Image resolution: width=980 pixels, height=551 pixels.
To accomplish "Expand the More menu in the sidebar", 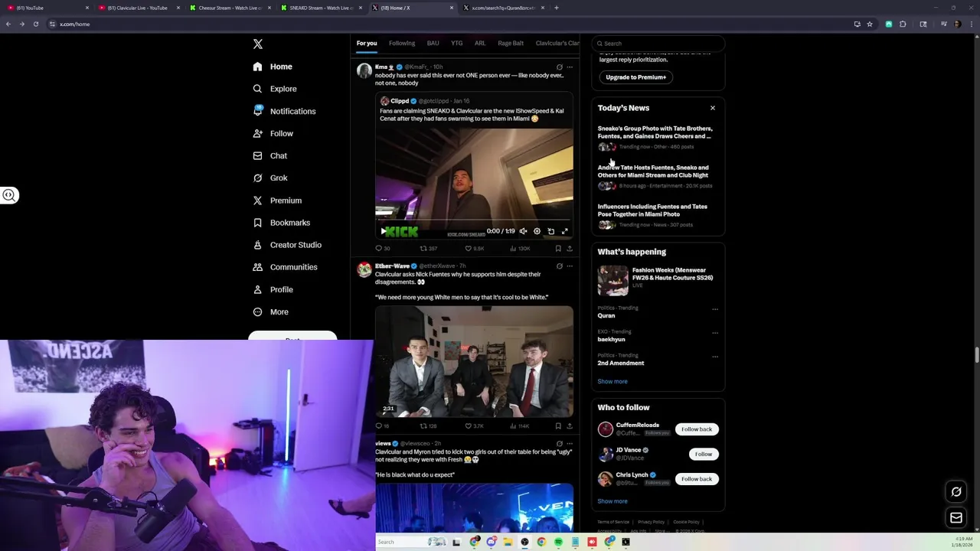I will 270,311.
